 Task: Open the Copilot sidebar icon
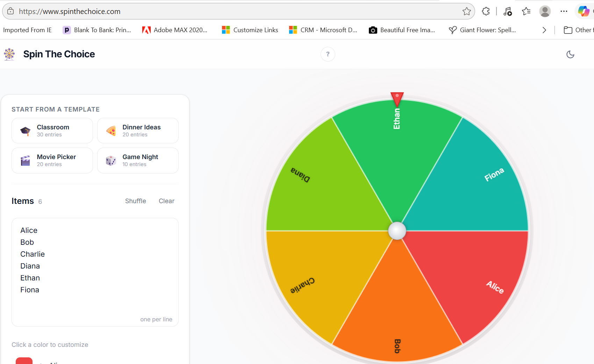tap(584, 11)
